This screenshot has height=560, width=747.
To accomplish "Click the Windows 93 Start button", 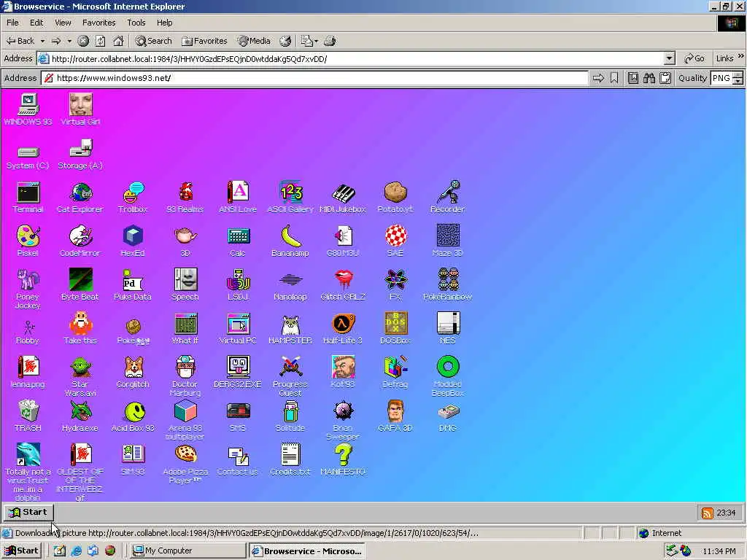I will (28, 513).
